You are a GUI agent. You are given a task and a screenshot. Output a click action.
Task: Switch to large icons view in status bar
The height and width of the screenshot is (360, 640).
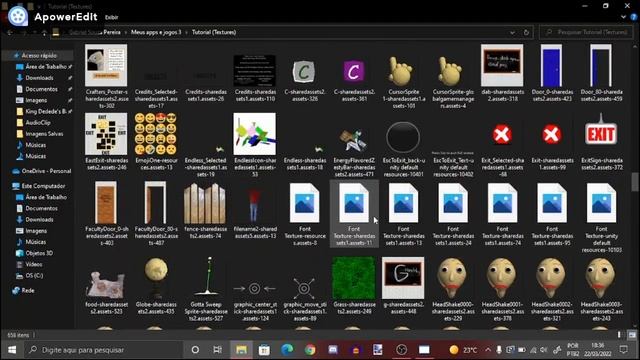632,335
